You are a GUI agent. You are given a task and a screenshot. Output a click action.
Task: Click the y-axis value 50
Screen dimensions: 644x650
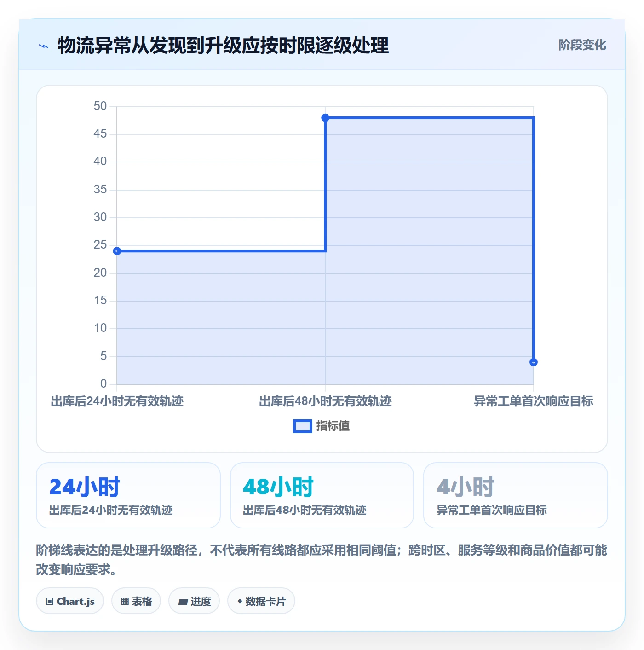tap(100, 106)
